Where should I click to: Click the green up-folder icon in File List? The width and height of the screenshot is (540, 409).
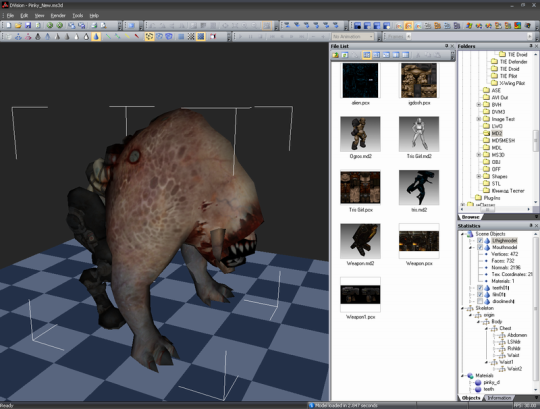coord(336,55)
